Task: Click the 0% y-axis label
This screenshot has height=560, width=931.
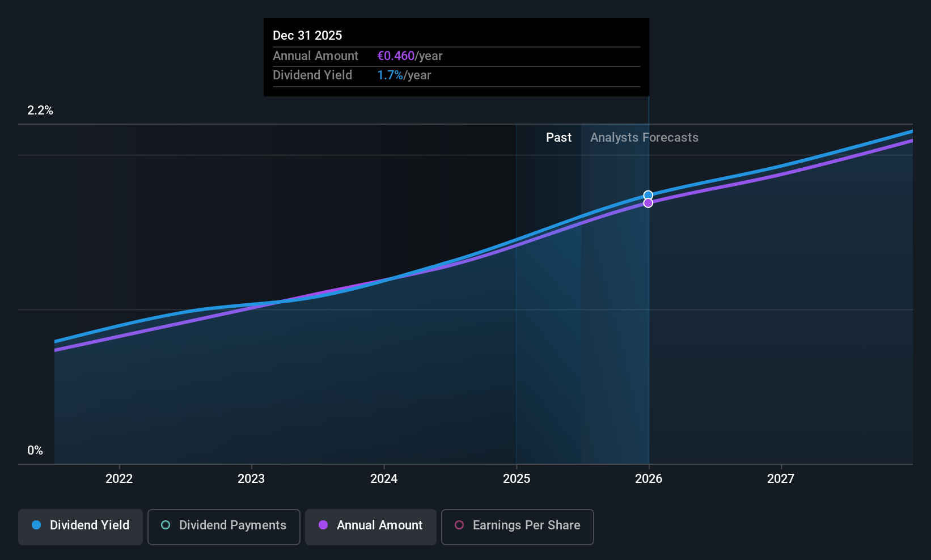Action: pos(35,451)
